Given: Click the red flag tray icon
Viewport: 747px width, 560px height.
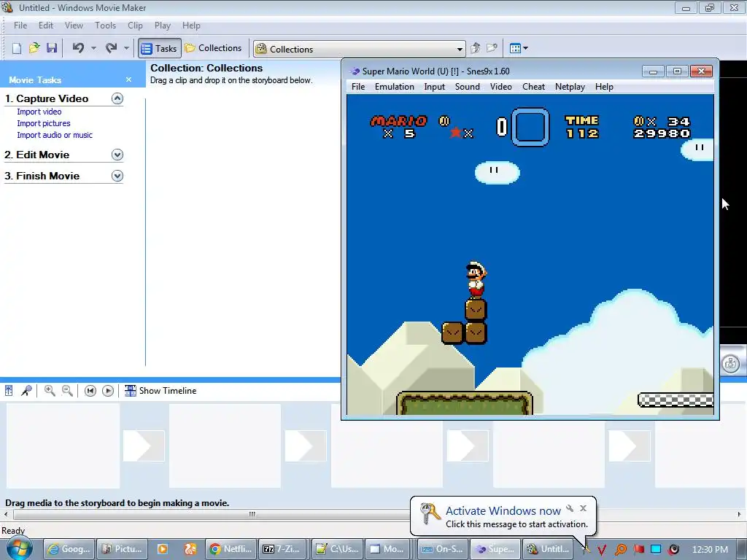Looking at the screenshot, I should coord(638,549).
